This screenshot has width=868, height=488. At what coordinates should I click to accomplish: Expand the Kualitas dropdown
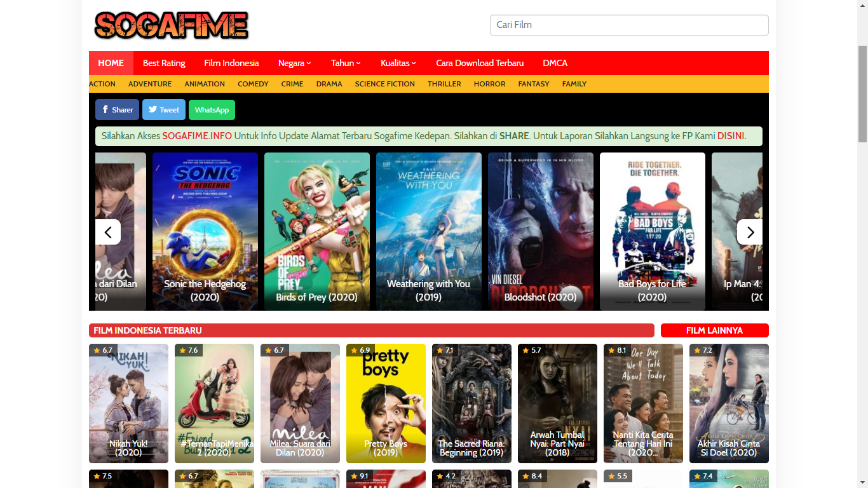398,63
